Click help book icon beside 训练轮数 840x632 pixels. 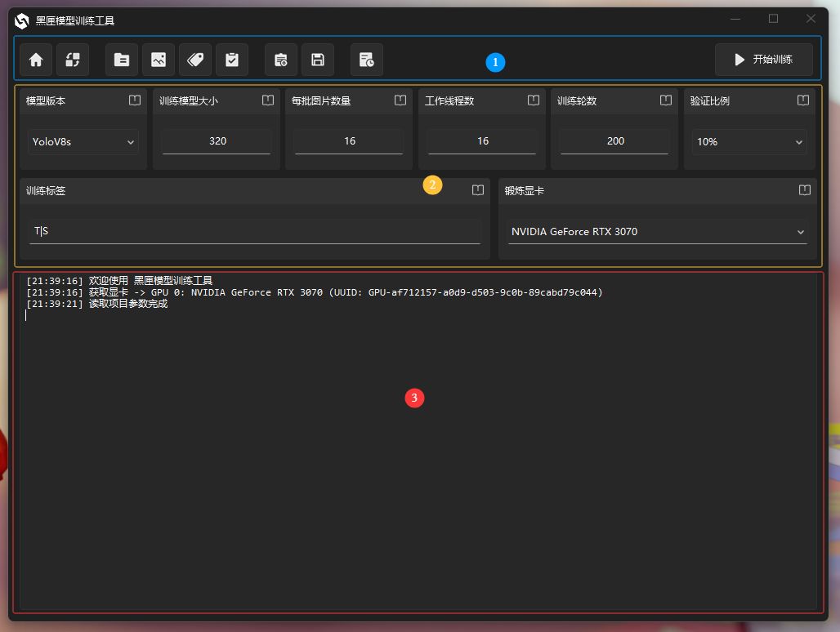(x=666, y=100)
